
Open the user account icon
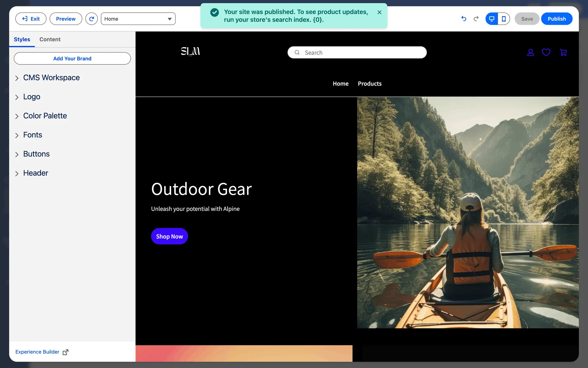pyautogui.click(x=530, y=52)
